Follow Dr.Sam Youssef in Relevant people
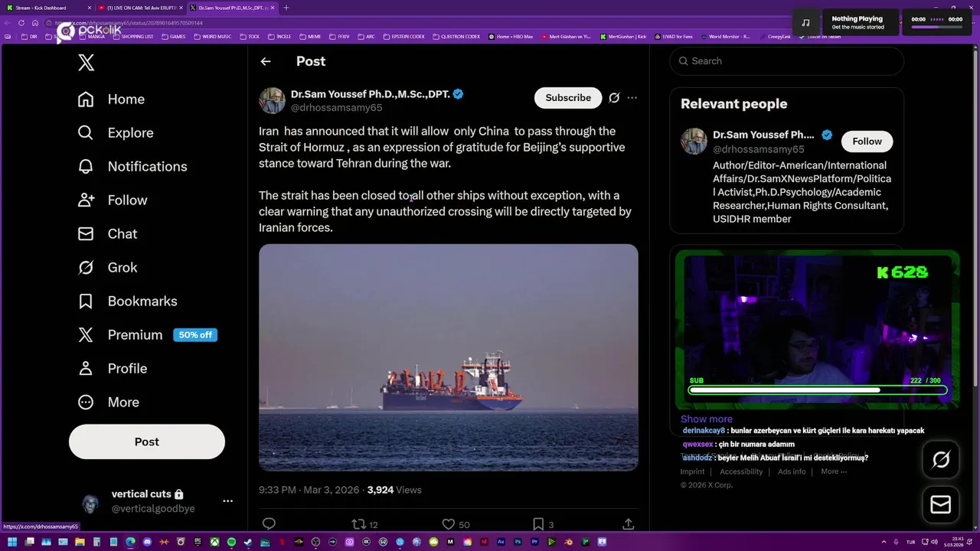 point(867,142)
